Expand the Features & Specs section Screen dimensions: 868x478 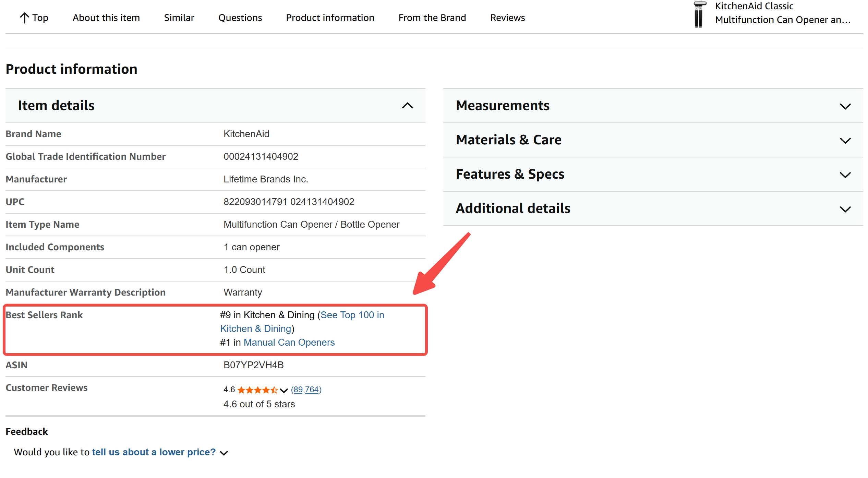(845, 174)
